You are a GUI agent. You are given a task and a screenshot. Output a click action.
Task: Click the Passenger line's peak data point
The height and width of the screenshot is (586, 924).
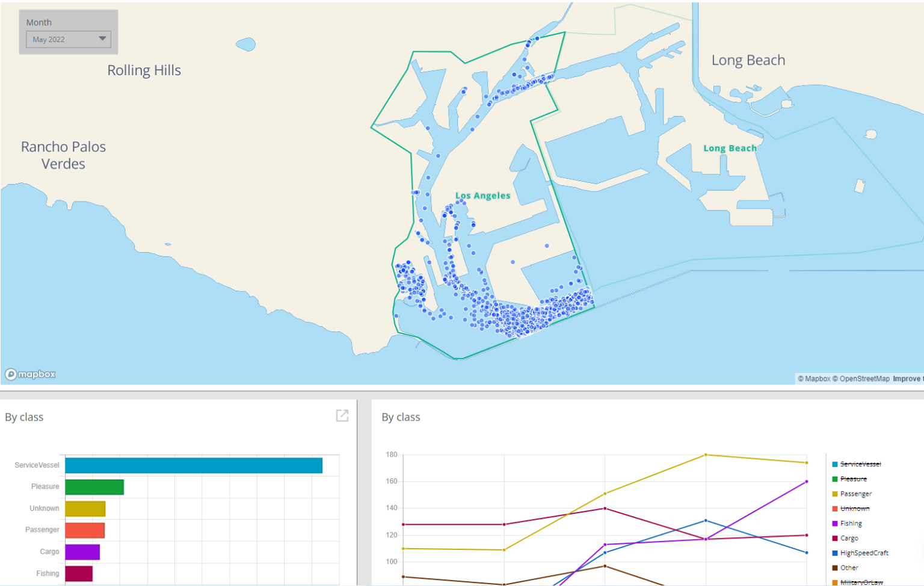(706, 455)
